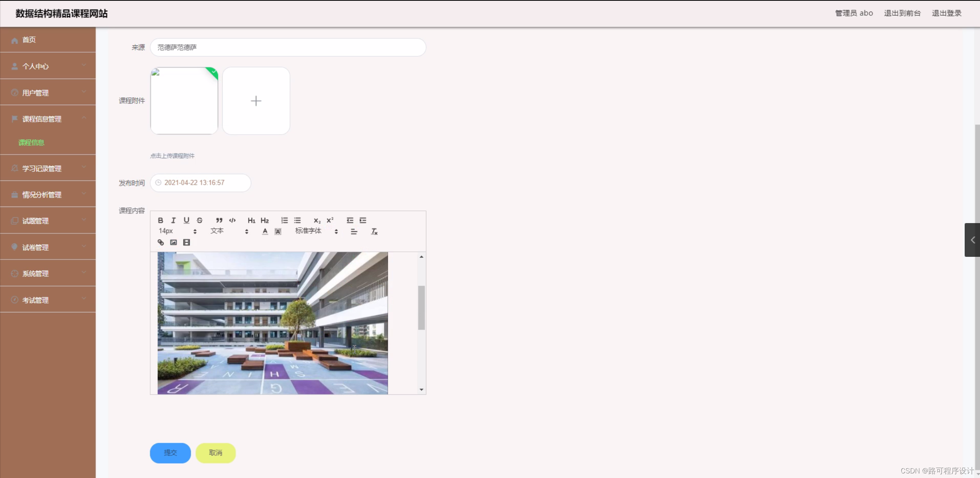
Task: Click the blue 提交 button
Action: click(x=170, y=453)
